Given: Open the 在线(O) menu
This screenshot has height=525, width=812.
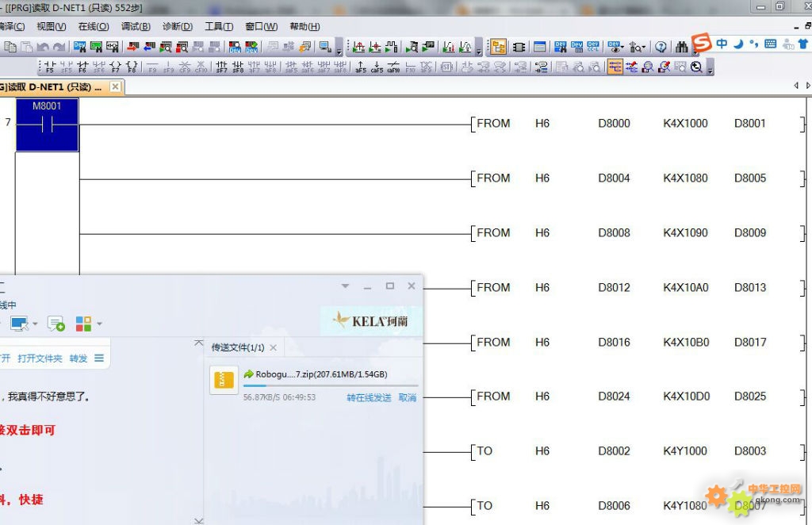Looking at the screenshot, I should [x=94, y=26].
